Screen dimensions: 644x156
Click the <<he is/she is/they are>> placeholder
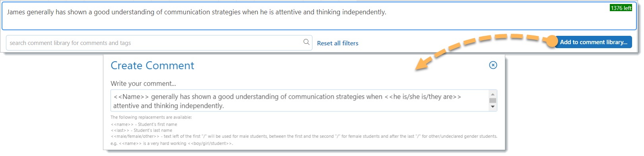point(423,97)
